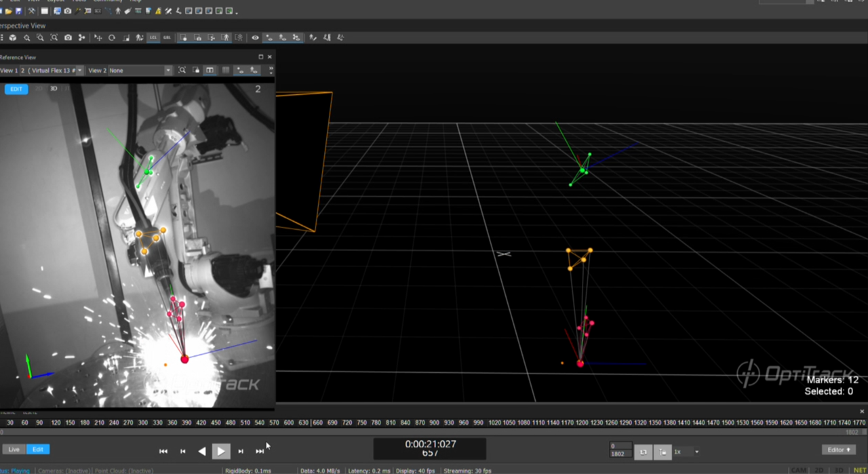Image resolution: width=868 pixels, height=474 pixels.
Task: Toggle the eye visibility icon
Action: [x=255, y=38]
